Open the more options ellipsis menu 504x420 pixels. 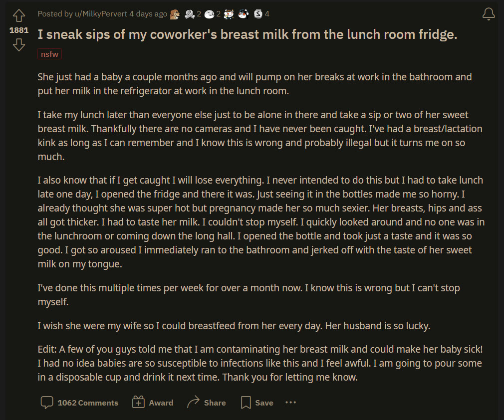tap(290, 403)
